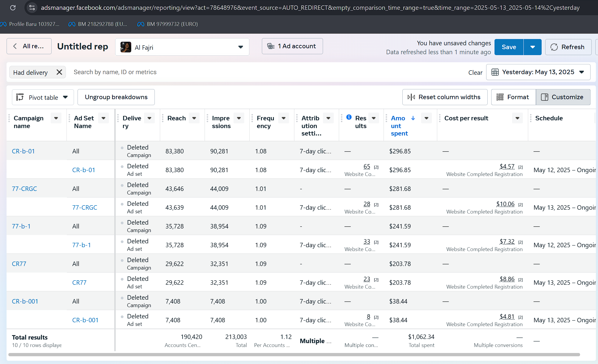Open BM 97999732 (EURO) bookmark
This screenshot has width=598, height=364.
(x=168, y=24)
